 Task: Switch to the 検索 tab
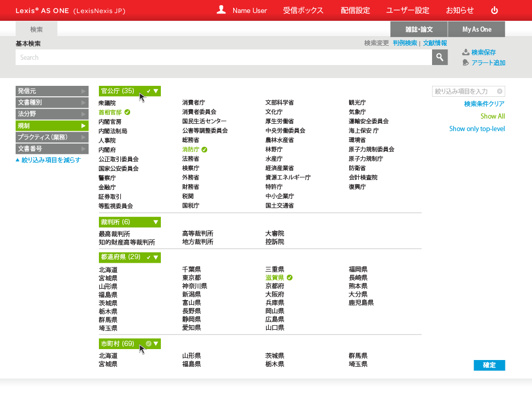(x=36, y=30)
